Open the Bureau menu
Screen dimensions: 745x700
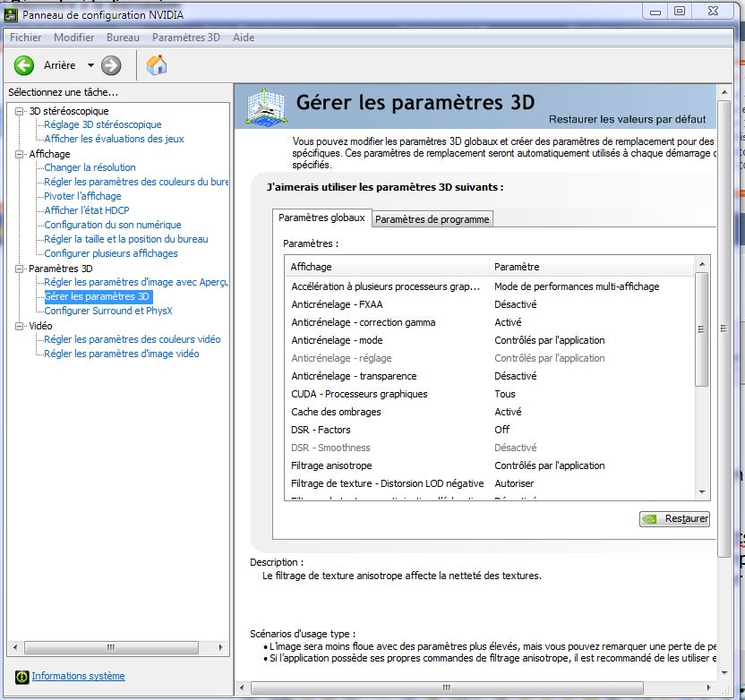(x=123, y=38)
